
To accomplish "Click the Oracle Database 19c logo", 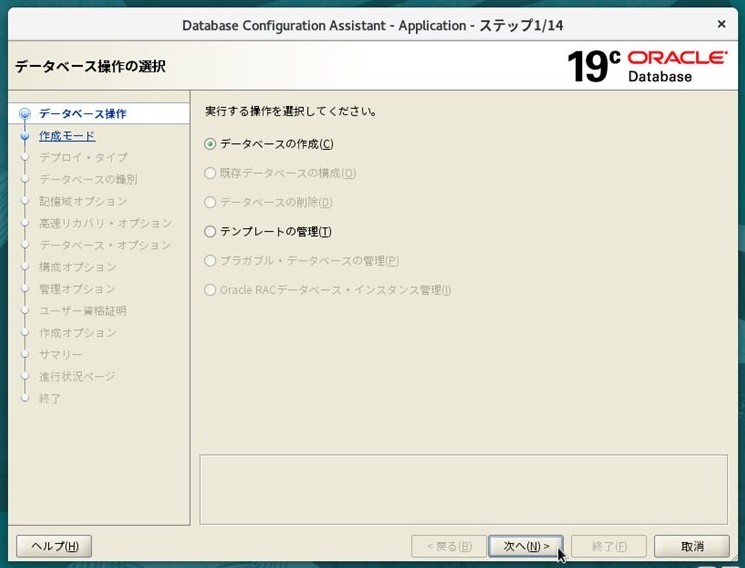I will (x=647, y=66).
